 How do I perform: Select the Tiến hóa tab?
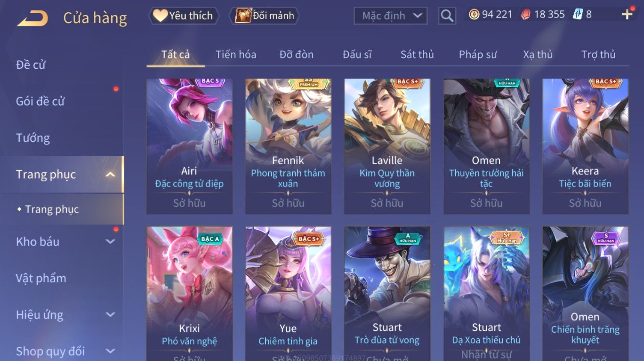pos(236,54)
